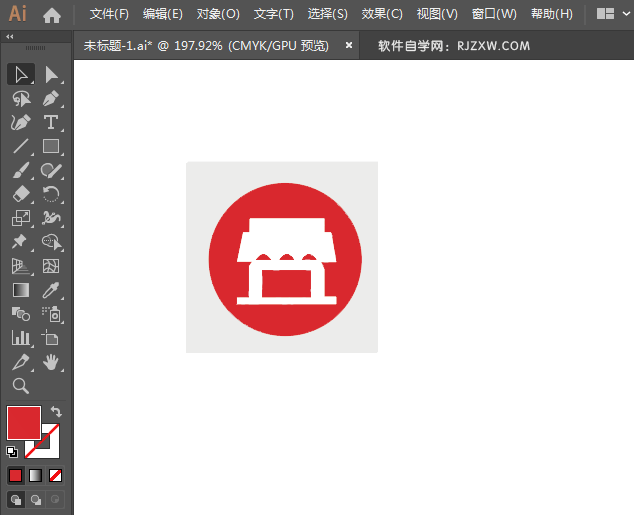The image size is (634, 515).
Task: Choose the Rectangle tool
Action: coord(51,146)
